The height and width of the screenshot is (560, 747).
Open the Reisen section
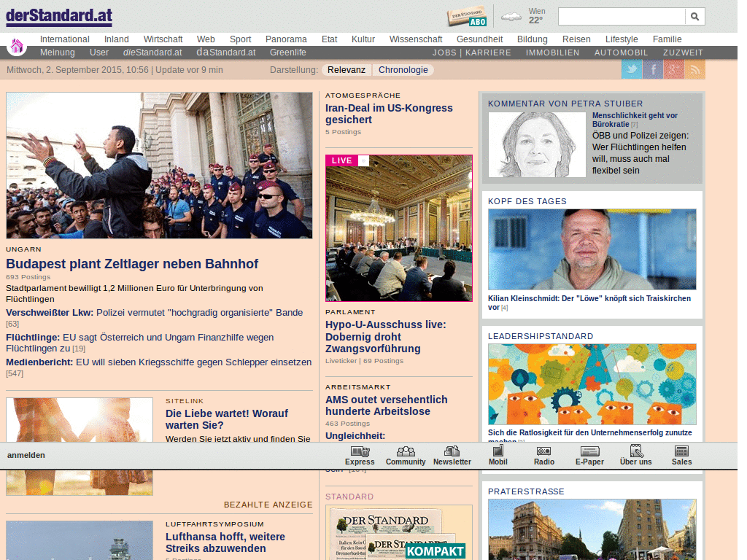coord(576,39)
